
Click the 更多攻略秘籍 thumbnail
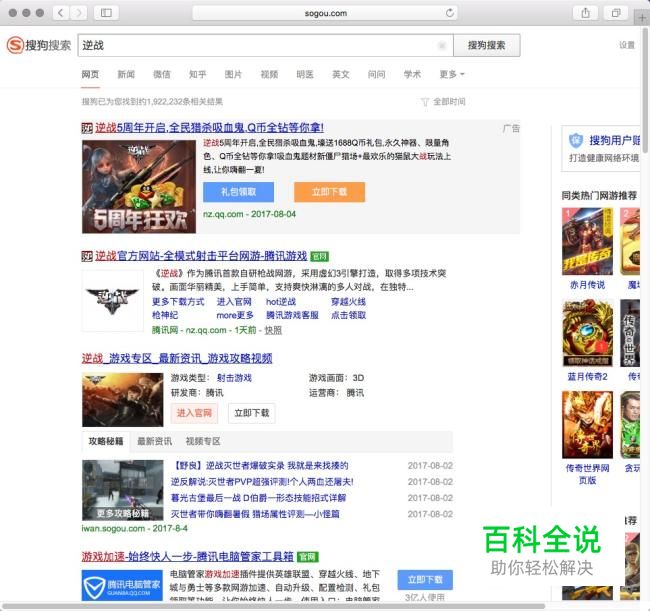coord(123,490)
